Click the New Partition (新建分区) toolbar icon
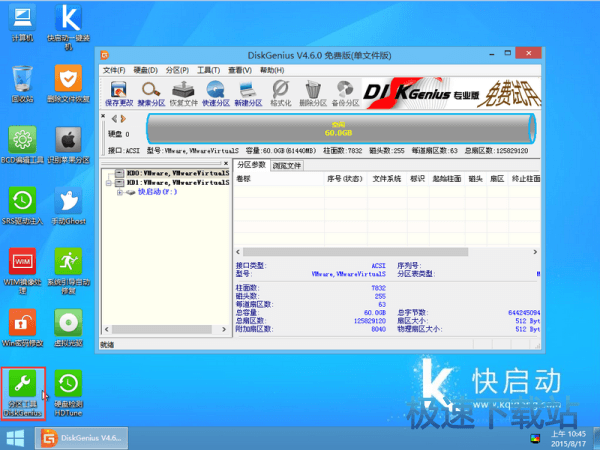Screen dimensions: 600x450 coord(248,93)
